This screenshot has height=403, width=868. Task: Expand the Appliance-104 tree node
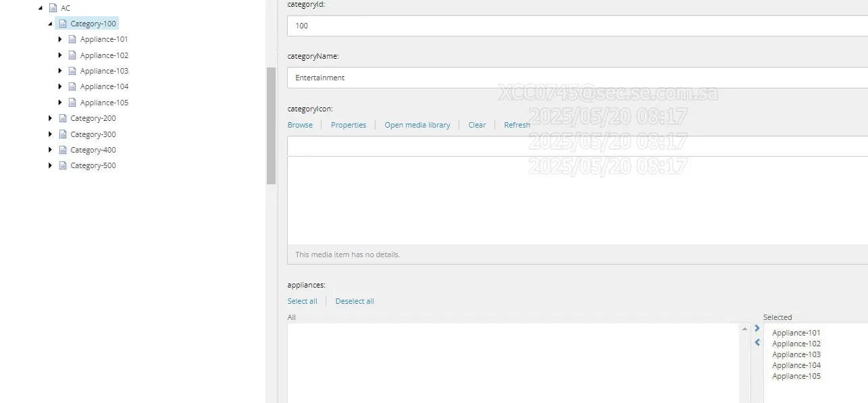point(60,86)
